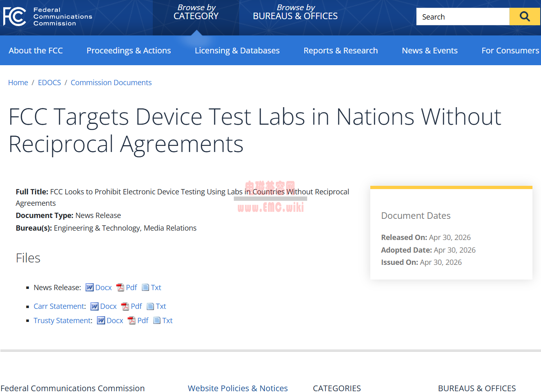
Task: Click footer Federal Communications Commission text
Action: [73, 388]
